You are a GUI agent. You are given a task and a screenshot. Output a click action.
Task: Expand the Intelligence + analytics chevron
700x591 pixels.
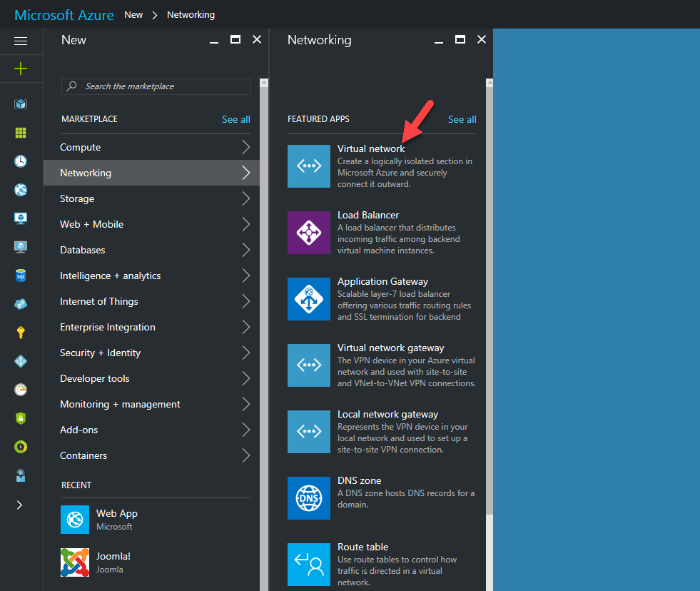pyautogui.click(x=246, y=276)
